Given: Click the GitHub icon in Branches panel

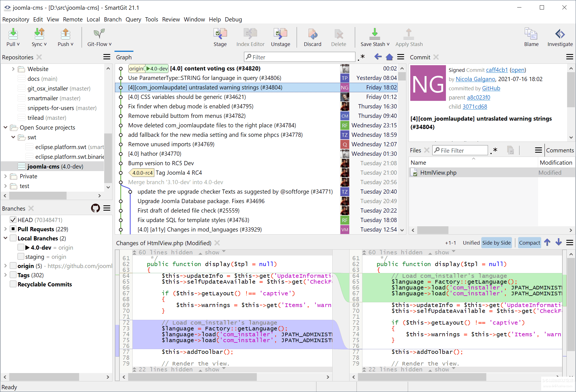Looking at the screenshot, I should [x=96, y=208].
